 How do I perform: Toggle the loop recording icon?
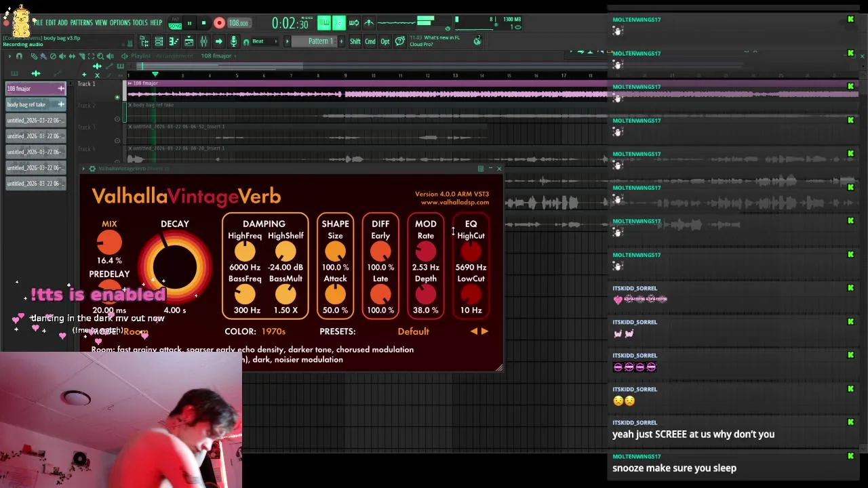point(354,22)
